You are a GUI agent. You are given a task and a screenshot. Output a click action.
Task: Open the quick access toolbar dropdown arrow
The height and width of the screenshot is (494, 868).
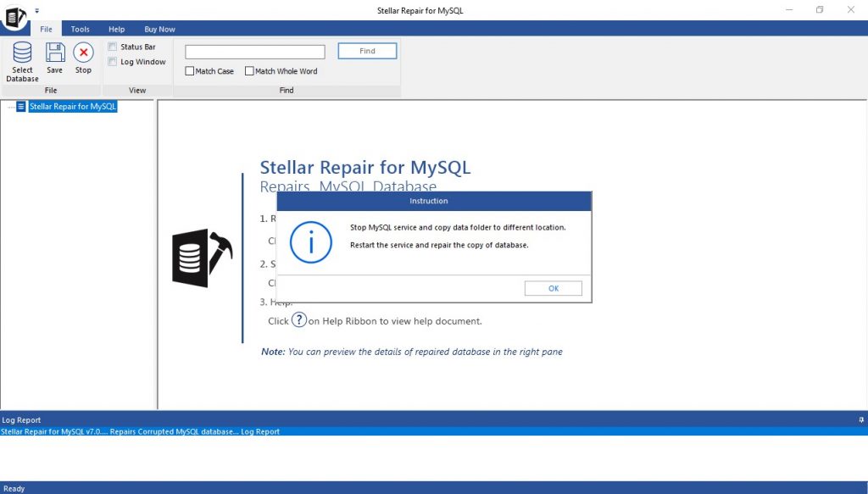[x=37, y=10]
